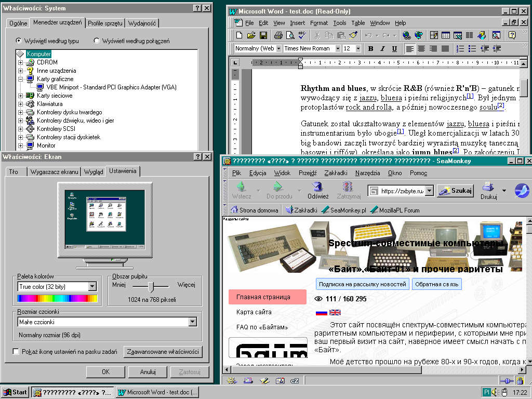Expand Kontrolery SCSI tree node
The height and width of the screenshot is (399, 532).
click(20, 129)
